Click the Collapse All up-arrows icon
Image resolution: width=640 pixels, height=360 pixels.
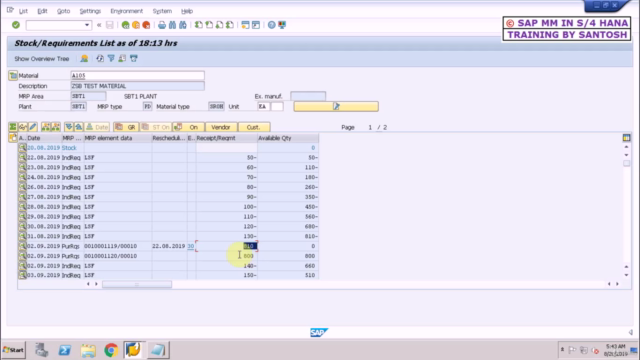78,127
